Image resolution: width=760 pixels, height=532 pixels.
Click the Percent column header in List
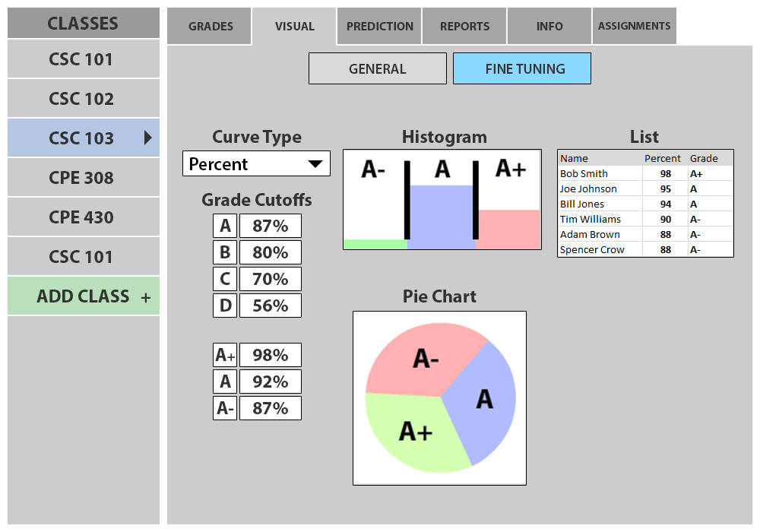pyautogui.click(x=662, y=159)
